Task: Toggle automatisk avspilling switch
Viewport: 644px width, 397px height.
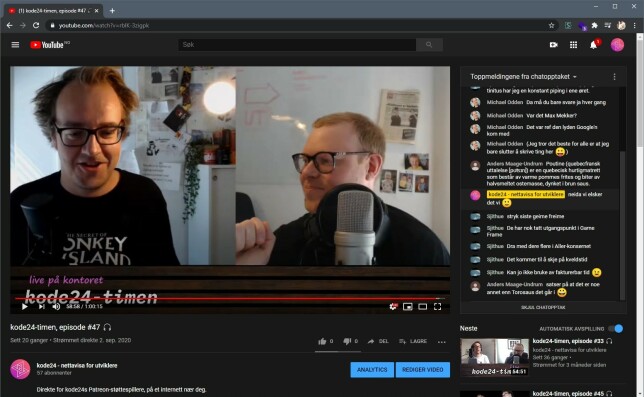Action: [616, 328]
